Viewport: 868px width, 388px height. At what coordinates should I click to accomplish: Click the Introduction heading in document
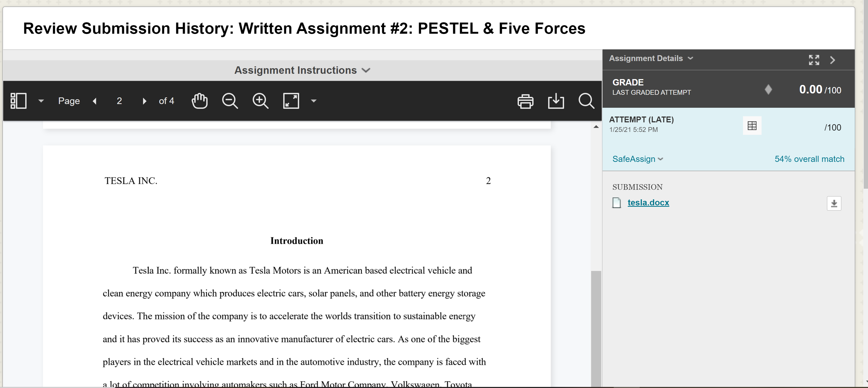tap(297, 241)
